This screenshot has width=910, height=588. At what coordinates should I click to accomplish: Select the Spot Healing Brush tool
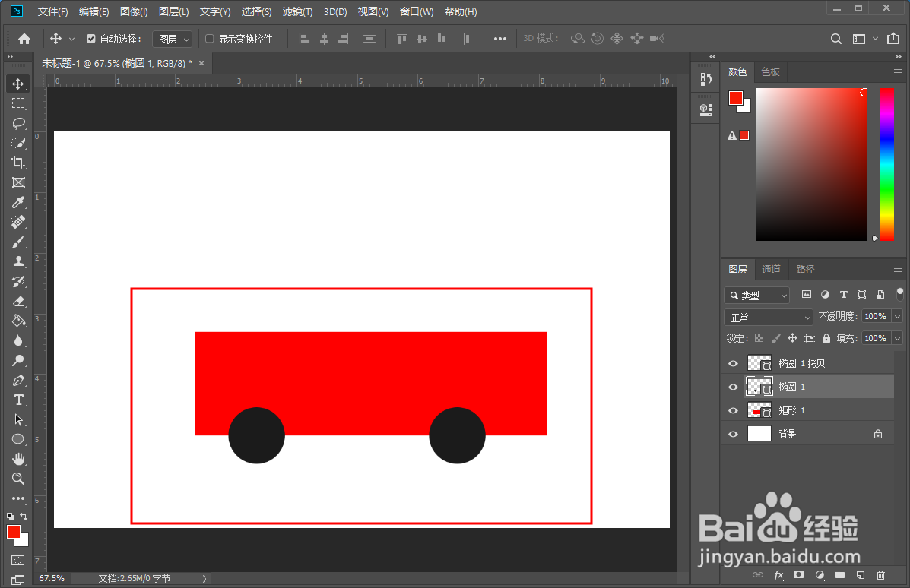coord(18,222)
